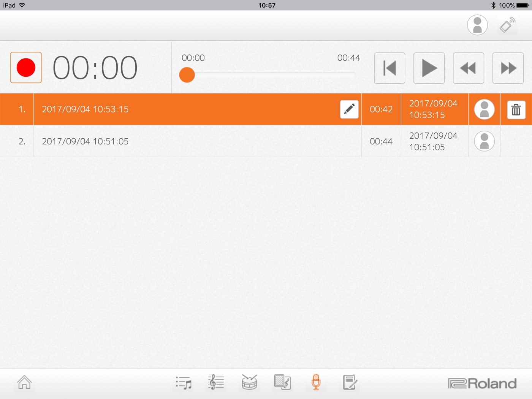Viewport: 532px width, 399px height.
Task: Open the song list tab
Action: (x=184, y=383)
